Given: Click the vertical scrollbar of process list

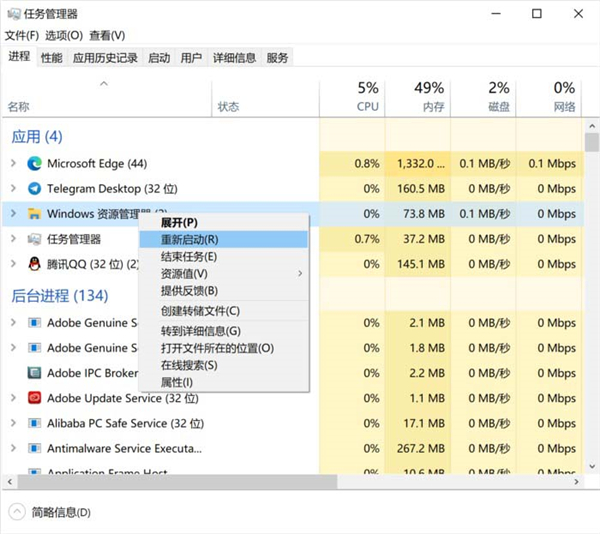Looking at the screenshot, I should coord(592,300).
